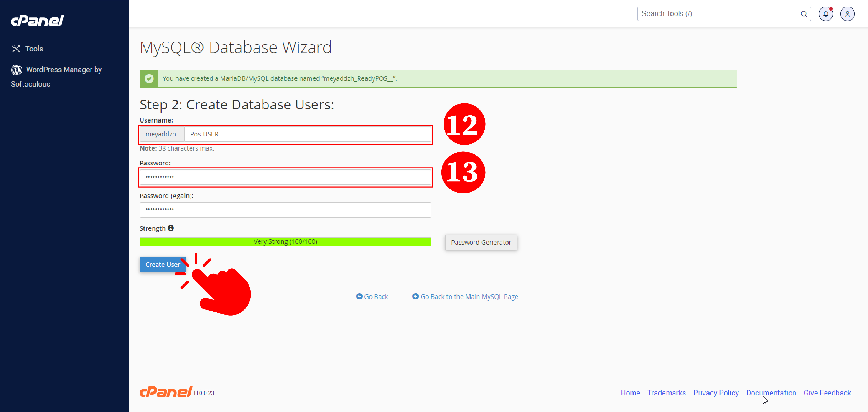Click the WordPress logo icon in the sidebar
This screenshot has height=412, width=868.
pyautogui.click(x=17, y=70)
